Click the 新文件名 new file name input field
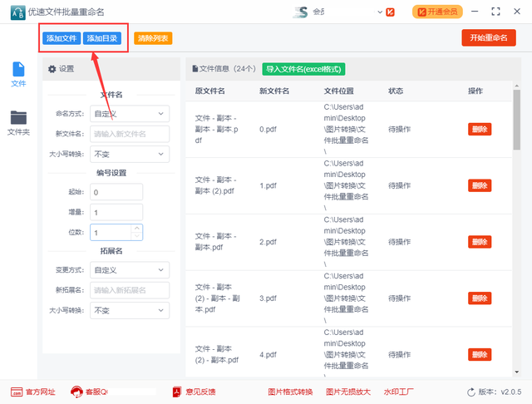 tap(129, 134)
